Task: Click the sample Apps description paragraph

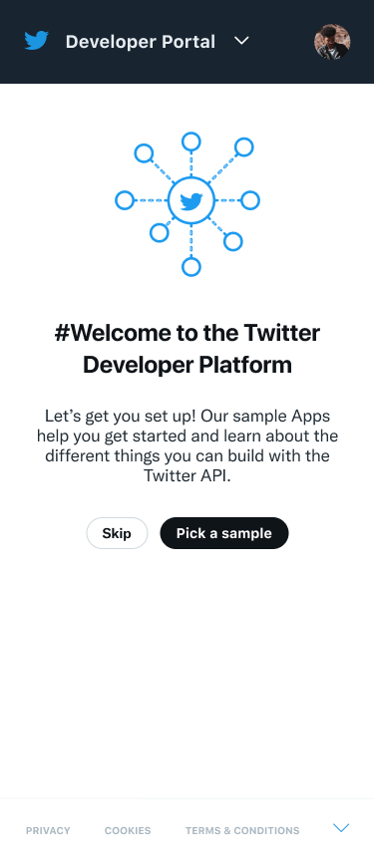Action: click(187, 445)
